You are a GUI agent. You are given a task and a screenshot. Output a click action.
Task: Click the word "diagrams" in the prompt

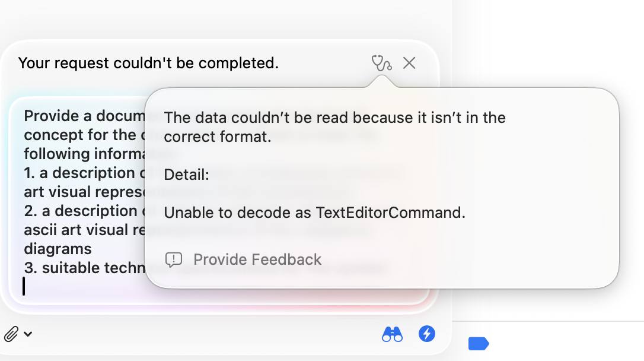point(58,249)
